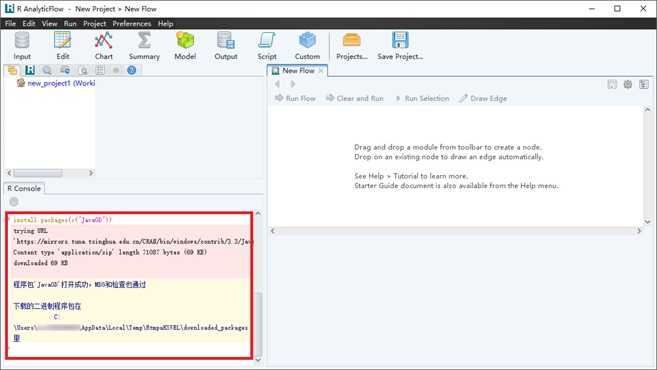Open the Preferences menu
This screenshot has width=657, height=370.
[x=132, y=23]
